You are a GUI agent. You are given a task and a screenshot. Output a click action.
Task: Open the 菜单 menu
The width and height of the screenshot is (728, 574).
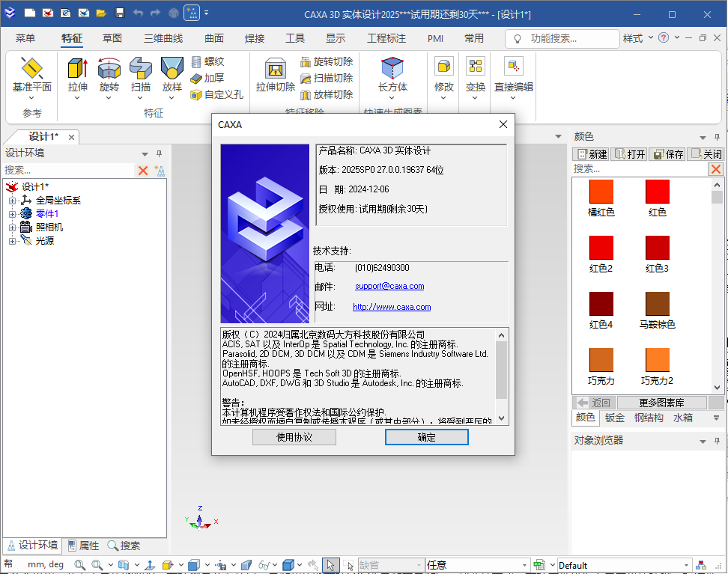[x=25, y=38]
